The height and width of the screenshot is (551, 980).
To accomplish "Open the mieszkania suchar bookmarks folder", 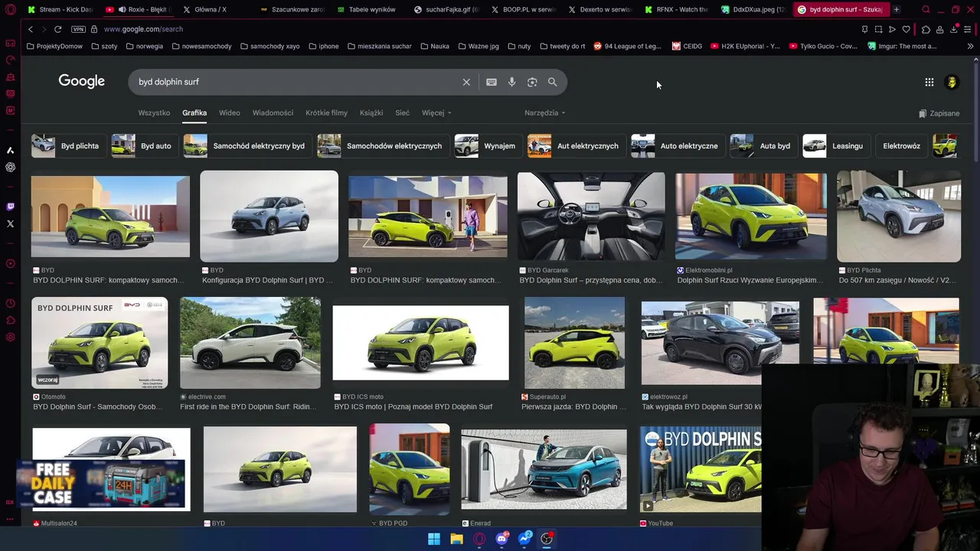I will click(x=379, y=46).
